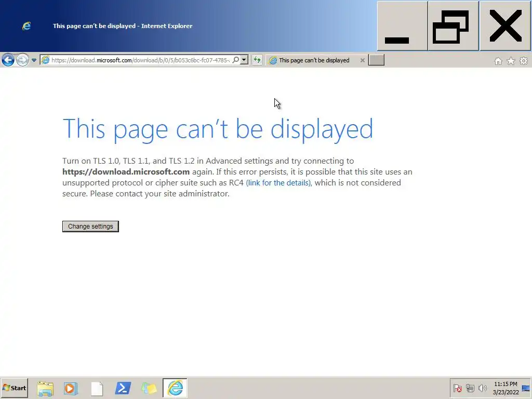Open the recent pages dropdown arrow
The height and width of the screenshot is (399, 532).
tap(34, 60)
